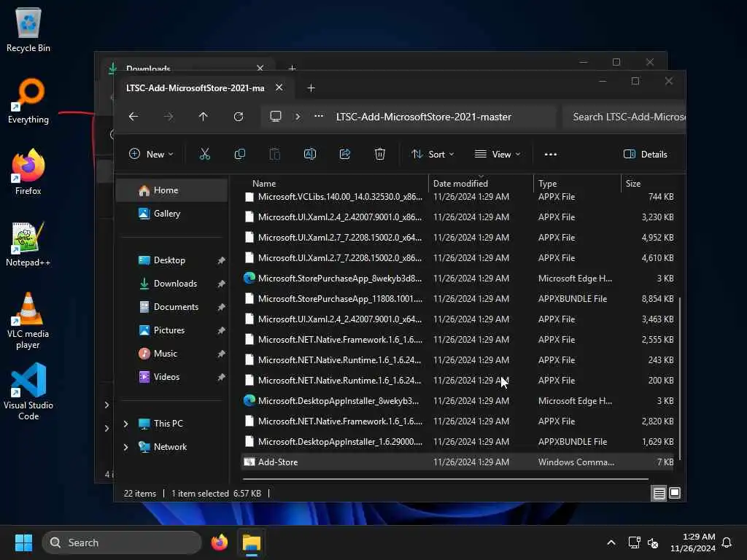
Task: Click the horizontal scrollbar under file list
Action: [446, 478]
